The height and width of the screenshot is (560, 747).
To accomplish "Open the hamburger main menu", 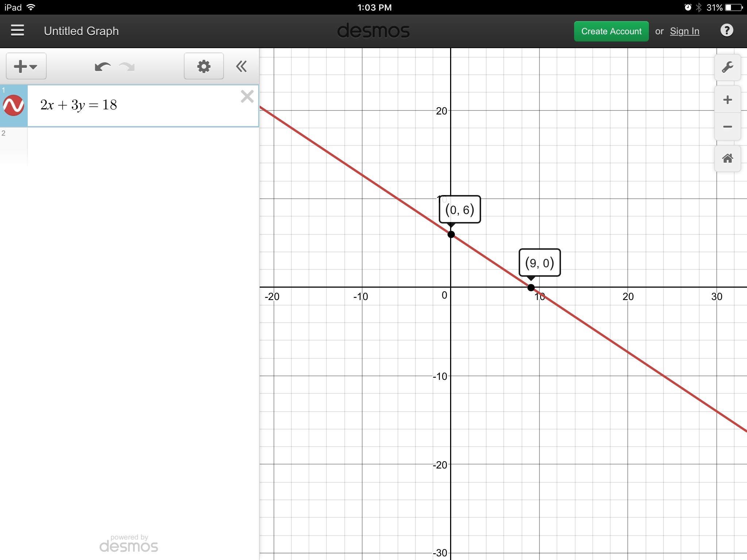I will click(18, 31).
